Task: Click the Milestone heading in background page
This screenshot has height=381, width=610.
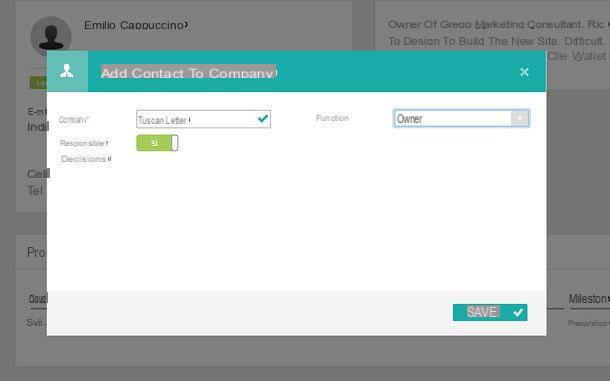Action: tap(589, 299)
